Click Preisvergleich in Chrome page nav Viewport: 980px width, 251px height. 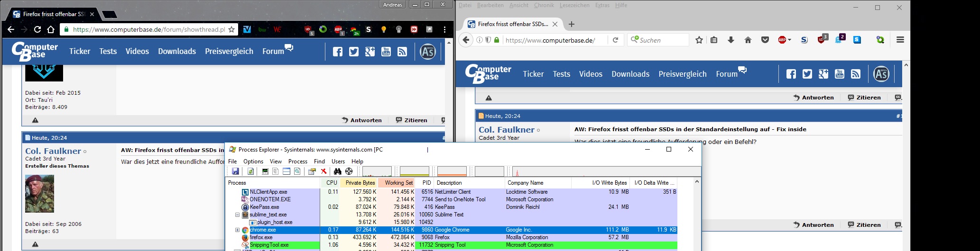point(229,51)
